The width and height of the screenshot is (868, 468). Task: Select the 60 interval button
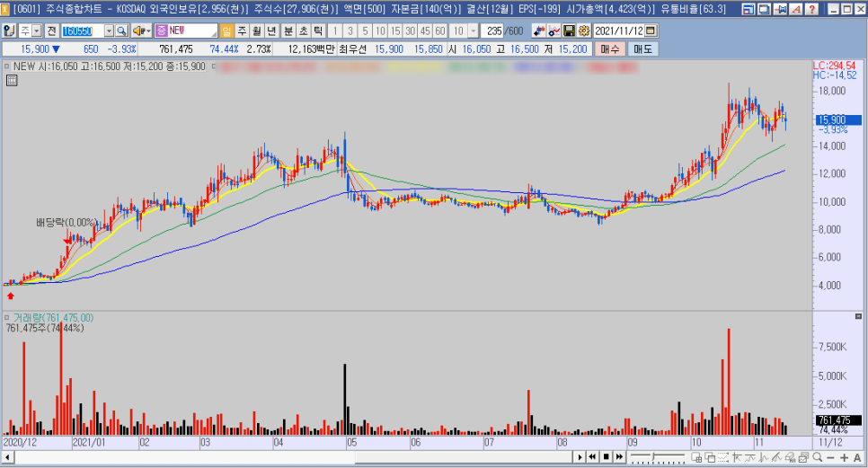440,31
